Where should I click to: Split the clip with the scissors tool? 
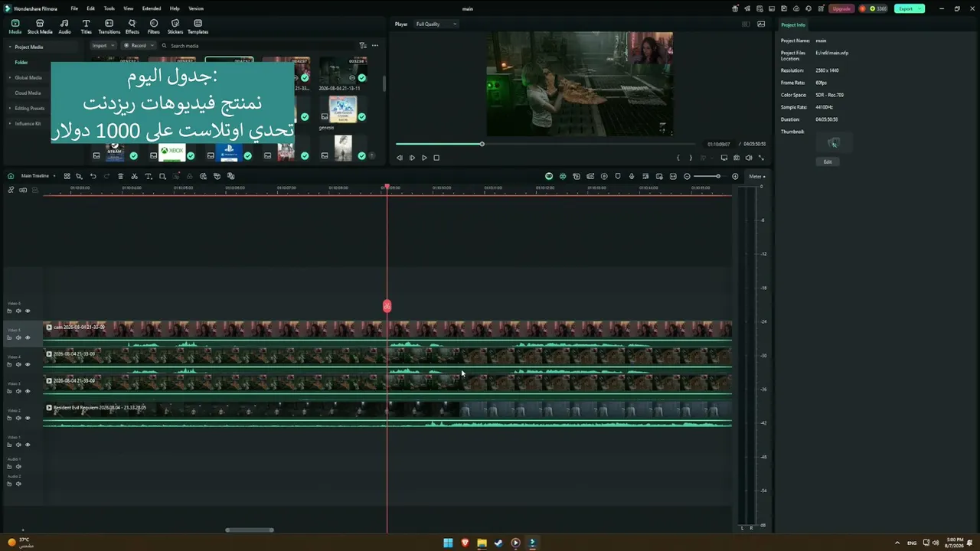pyautogui.click(x=134, y=176)
